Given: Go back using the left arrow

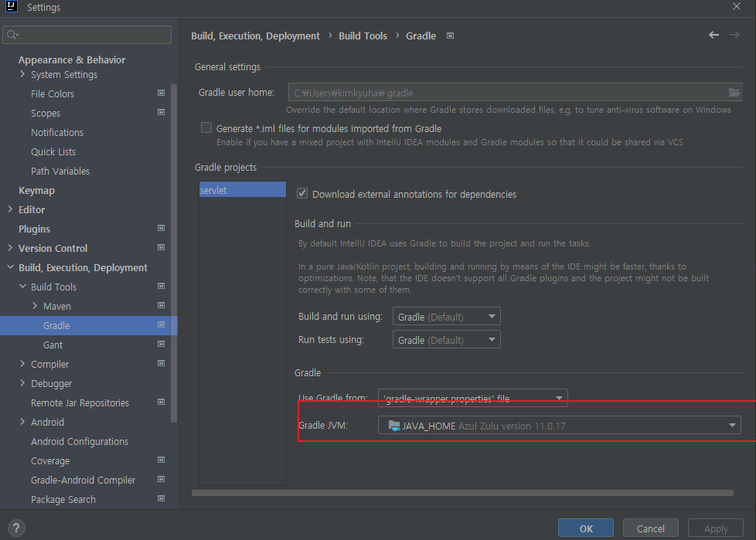Looking at the screenshot, I should (713, 35).
